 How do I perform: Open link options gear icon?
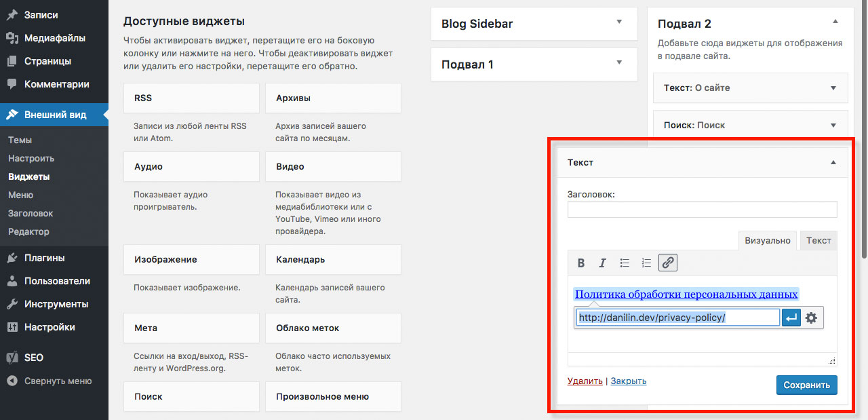click(x=811, y=318)
